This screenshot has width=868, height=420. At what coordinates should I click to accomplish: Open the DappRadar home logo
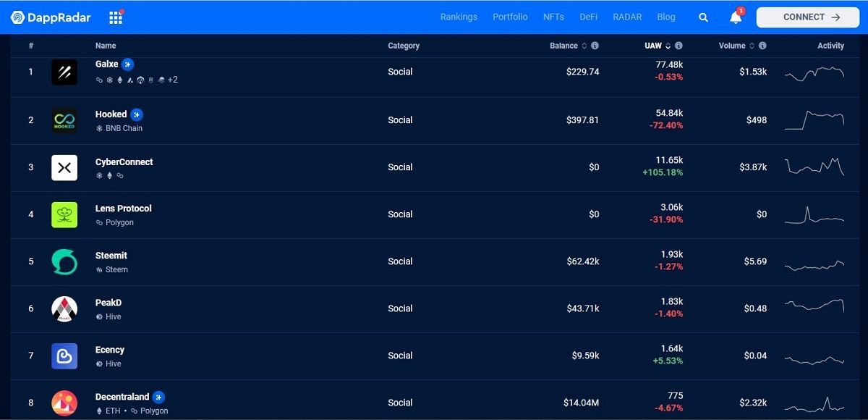(x=51, y=17)
